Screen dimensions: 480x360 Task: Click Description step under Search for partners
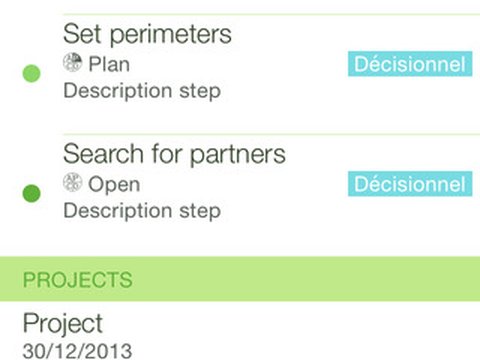pyautogui.click(x=142, y=211)
